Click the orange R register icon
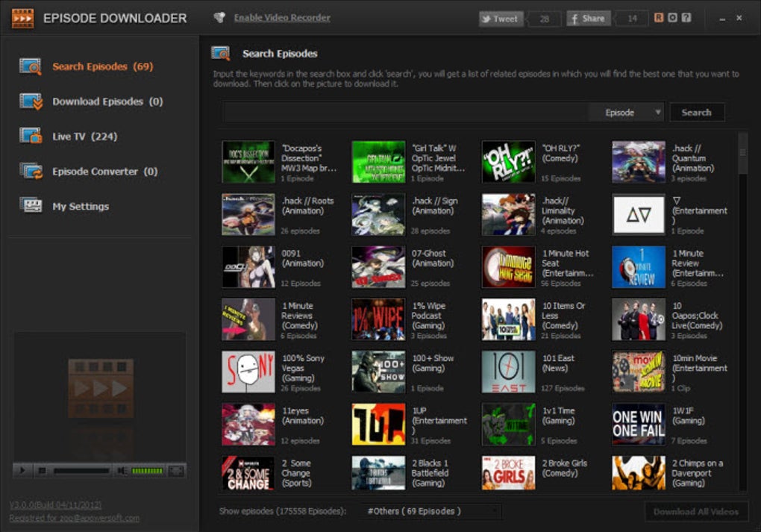761x532 pixels. 659,18
